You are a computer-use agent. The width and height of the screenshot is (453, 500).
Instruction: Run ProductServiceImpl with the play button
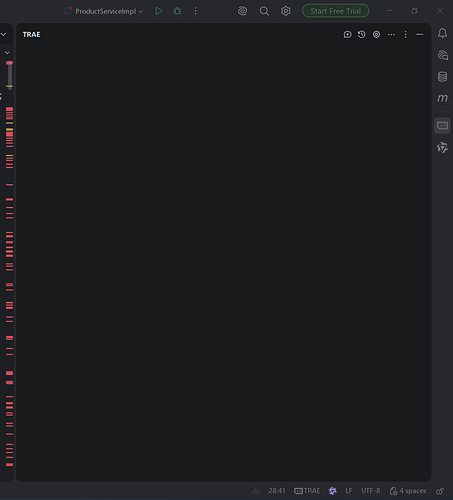tap(159, 11)
